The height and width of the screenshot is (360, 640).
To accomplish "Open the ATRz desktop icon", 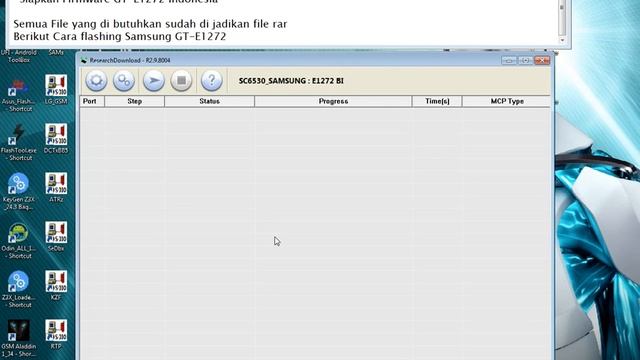I will 56,188.
